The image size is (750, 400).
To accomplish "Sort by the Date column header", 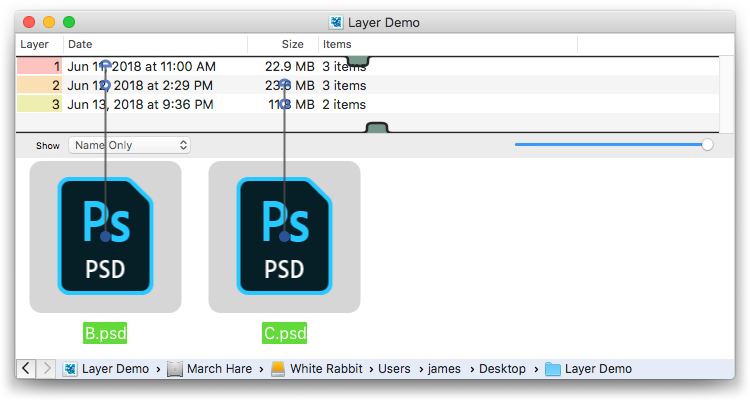I will [x=155, y=44].
